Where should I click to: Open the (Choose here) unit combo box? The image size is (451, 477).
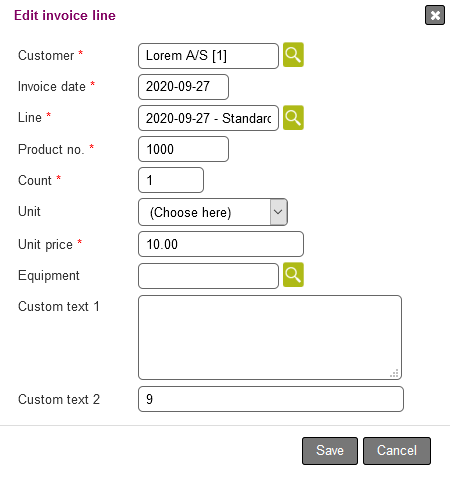point(213,212)
